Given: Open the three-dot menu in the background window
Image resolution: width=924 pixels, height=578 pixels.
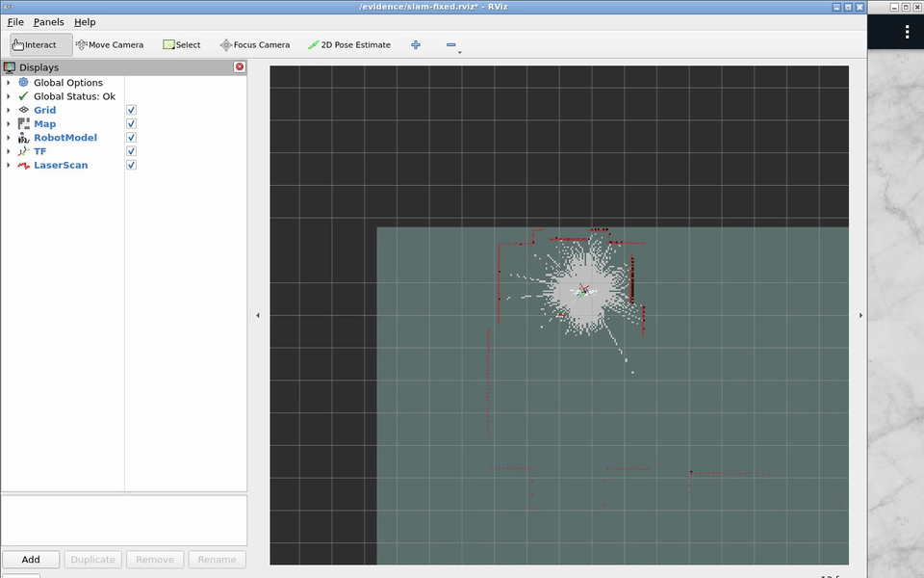Looking at the screenshot, I should (x=907, y=32).
